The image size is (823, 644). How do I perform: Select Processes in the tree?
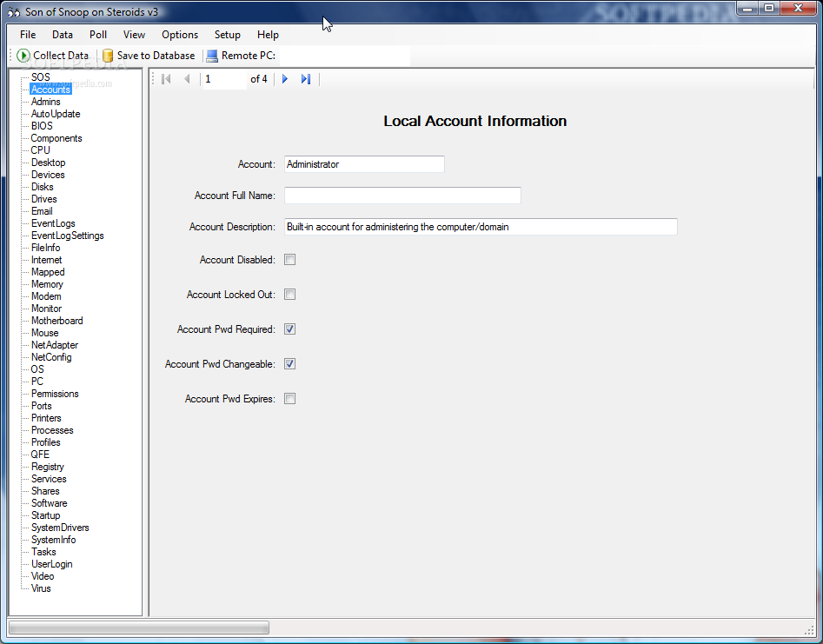click(x=52, y=430)
